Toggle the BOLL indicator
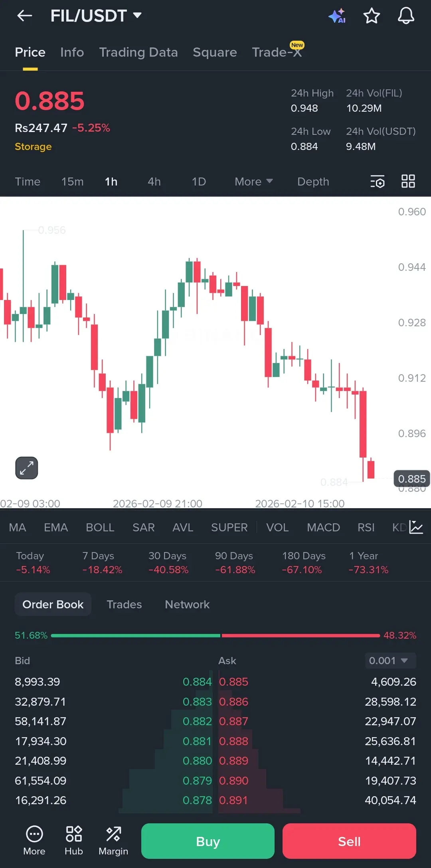Image resolution: width=431 pixels, height=868 pixels. (100, 527)
